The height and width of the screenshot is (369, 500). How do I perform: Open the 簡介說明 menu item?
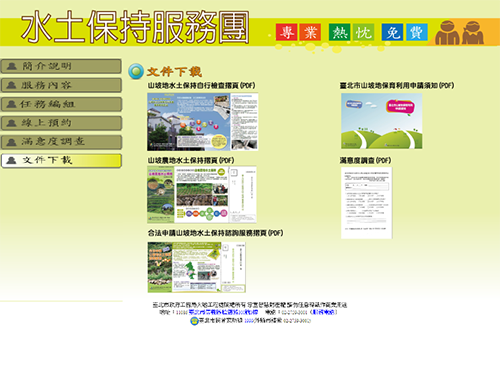tap(61, 66)
